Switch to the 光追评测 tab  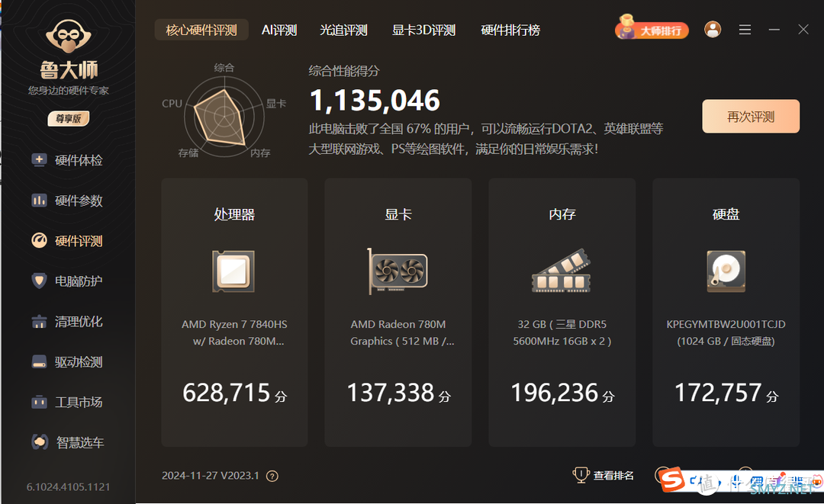click(x=343, y=30)
